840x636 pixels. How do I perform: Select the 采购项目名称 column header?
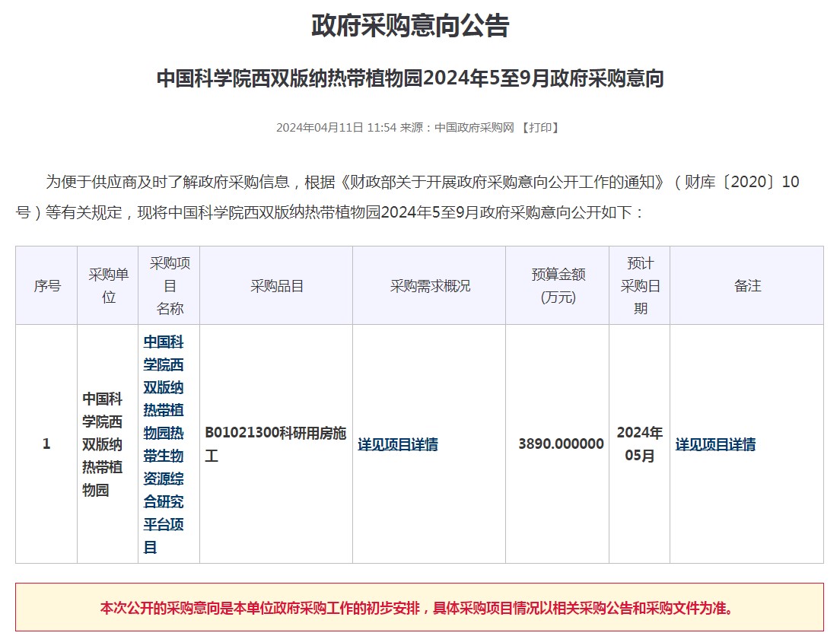click(x=170, y=286)
